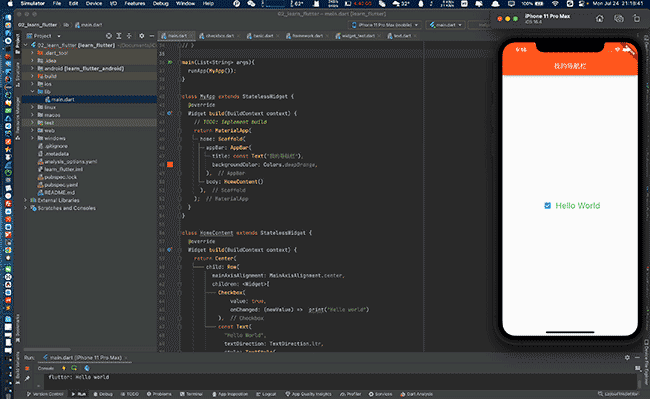The width and height of the screenshot is (650, 399).
Task: Open Flutter DevTools blue icon in console bar
Action: (x=87, y=368)
